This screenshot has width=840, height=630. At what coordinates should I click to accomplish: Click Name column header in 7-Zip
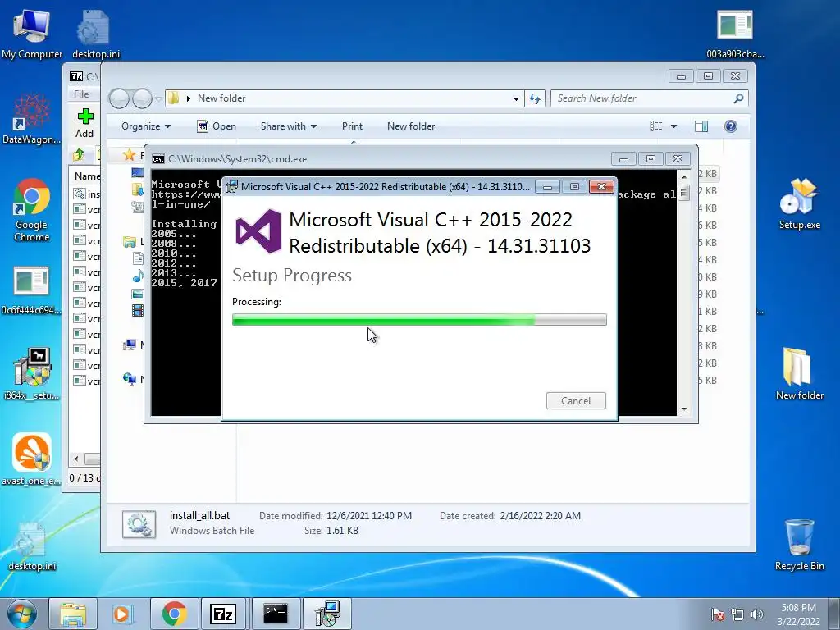coord(87,176)
